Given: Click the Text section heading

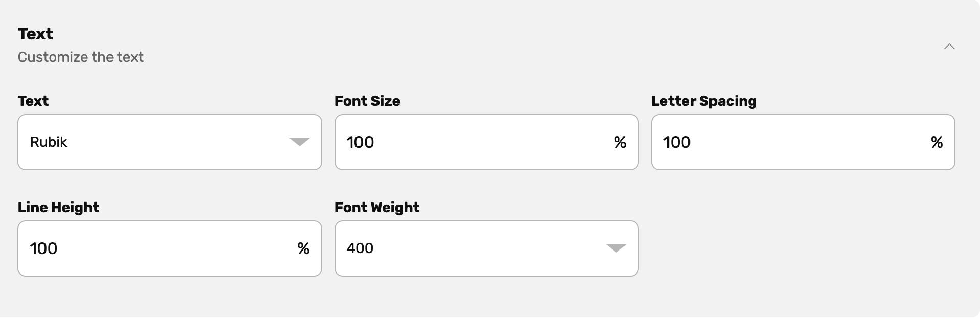Looking at the screenshot, I should point(35,34).
